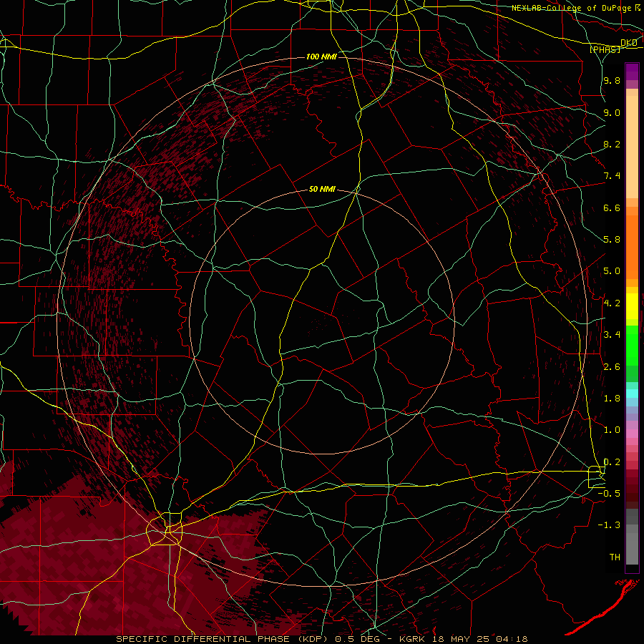644x644 pixels.
Task: Click the 5.0 value on the color scale
Action: click(612, 271)
